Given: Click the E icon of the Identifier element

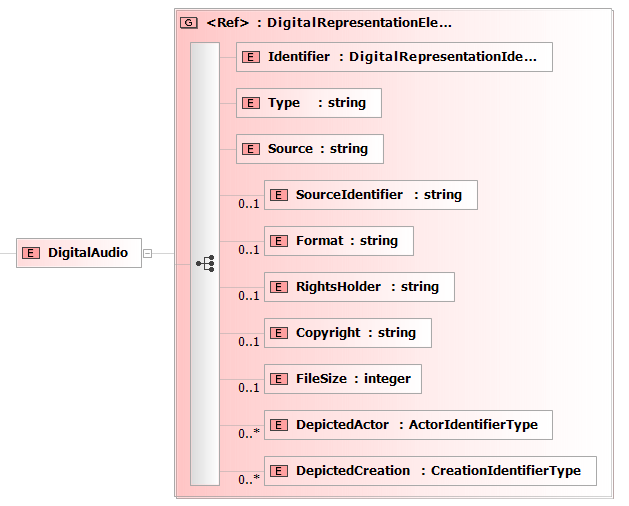Looking at the screenshot, I should [251, 57].
